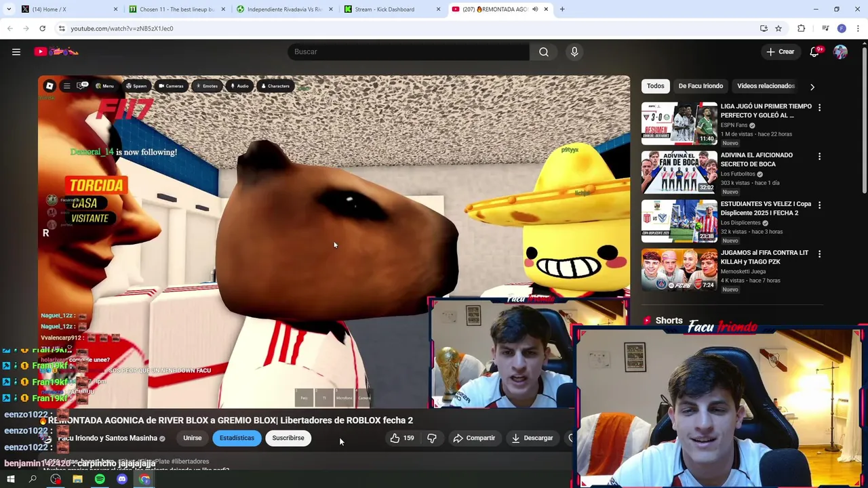Dislike the video with thumbs down
868x488 pixels.
[432, 438]
